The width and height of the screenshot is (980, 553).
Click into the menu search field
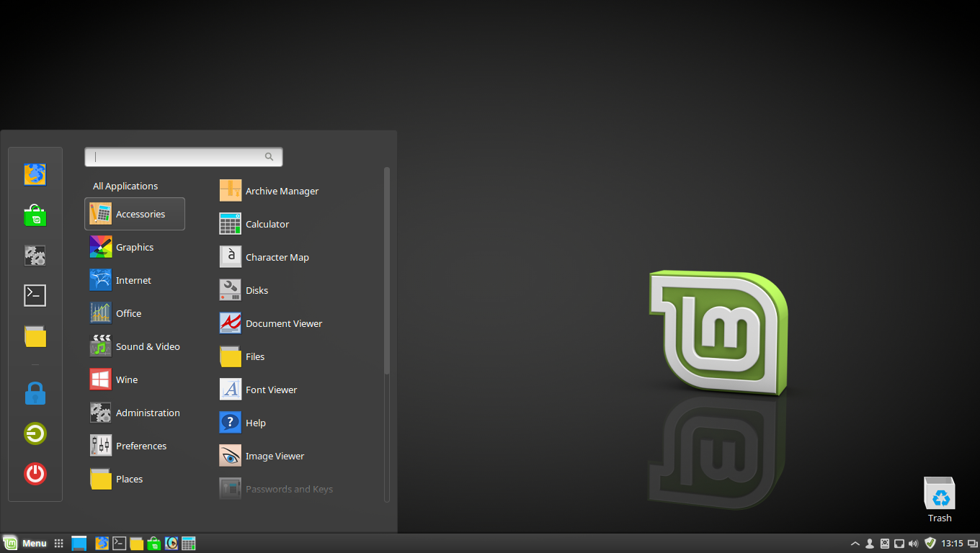pos(183,156)
